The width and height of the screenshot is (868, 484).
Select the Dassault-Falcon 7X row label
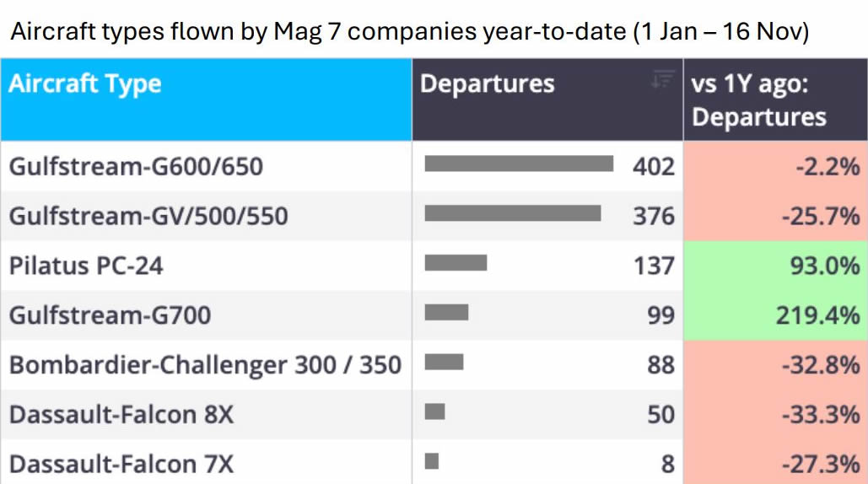coord(121,464)
